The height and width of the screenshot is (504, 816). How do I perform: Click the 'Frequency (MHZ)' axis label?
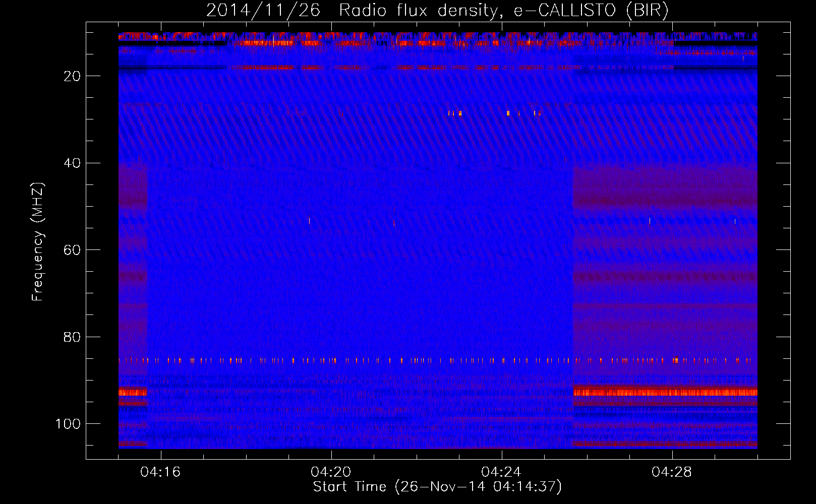coord(38,242)
